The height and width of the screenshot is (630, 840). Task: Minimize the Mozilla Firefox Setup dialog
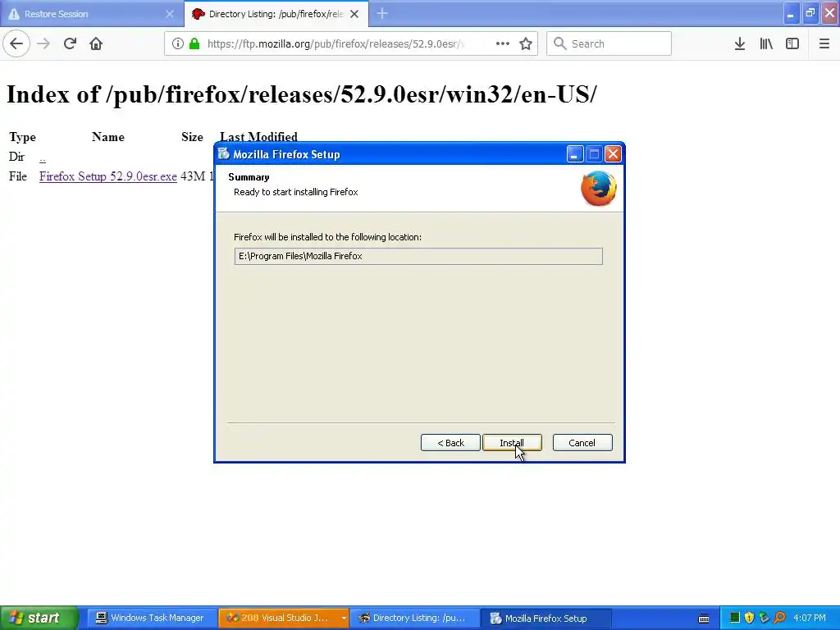click(575, 154)
